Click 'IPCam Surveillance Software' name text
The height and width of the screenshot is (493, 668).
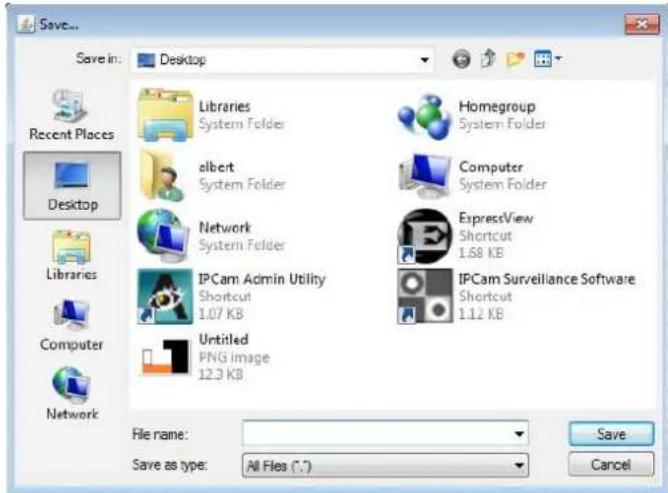pos(547,279)
